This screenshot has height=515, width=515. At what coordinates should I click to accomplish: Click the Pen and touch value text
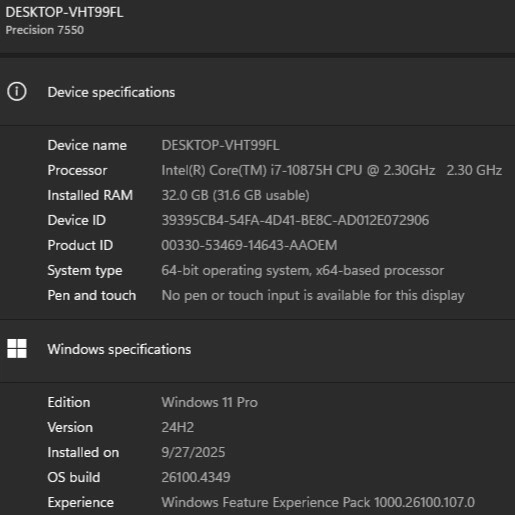tap(313, 295)
